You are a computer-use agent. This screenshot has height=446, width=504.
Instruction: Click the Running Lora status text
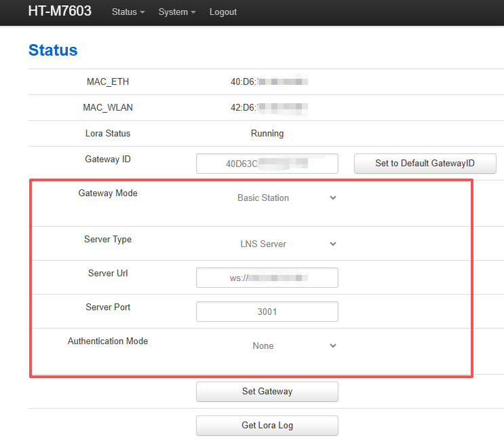tap(267, 134)
